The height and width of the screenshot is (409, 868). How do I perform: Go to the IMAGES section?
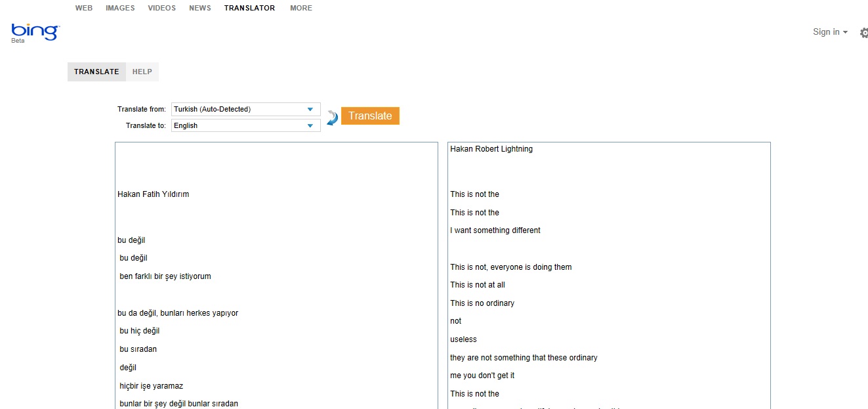(119, 8)
